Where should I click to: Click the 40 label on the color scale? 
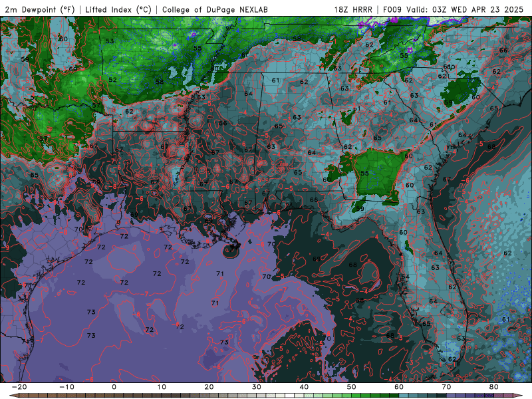click(x=304, y=387)
